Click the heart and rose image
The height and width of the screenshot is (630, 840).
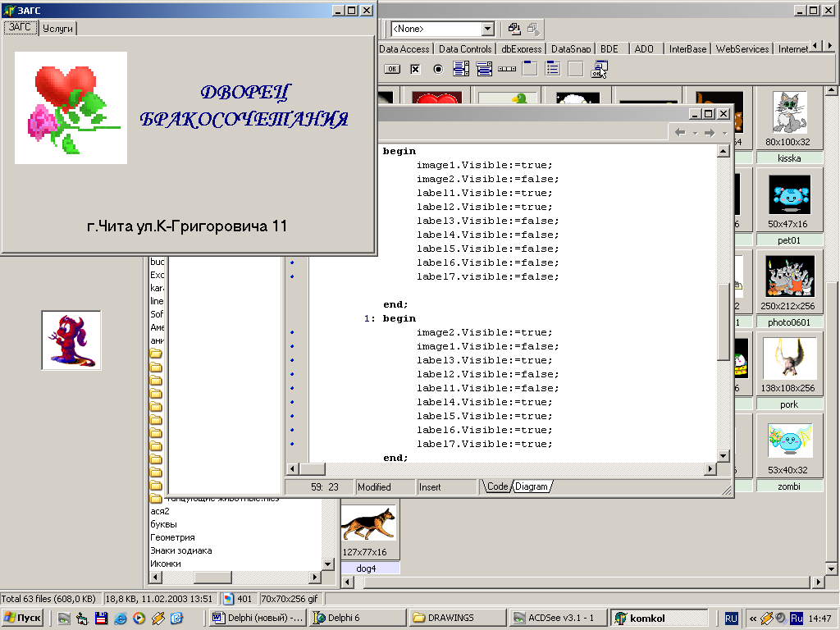click(x=71, y=107)
